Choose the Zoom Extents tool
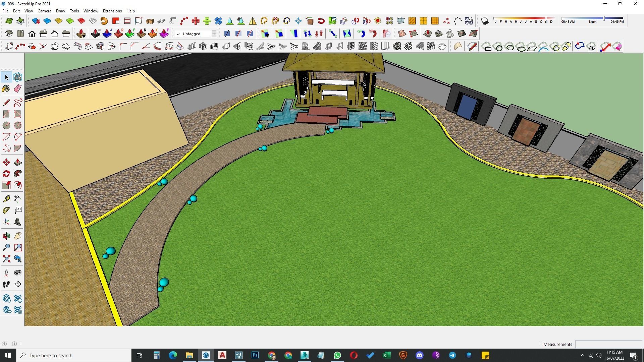 (x=6, y=259)
